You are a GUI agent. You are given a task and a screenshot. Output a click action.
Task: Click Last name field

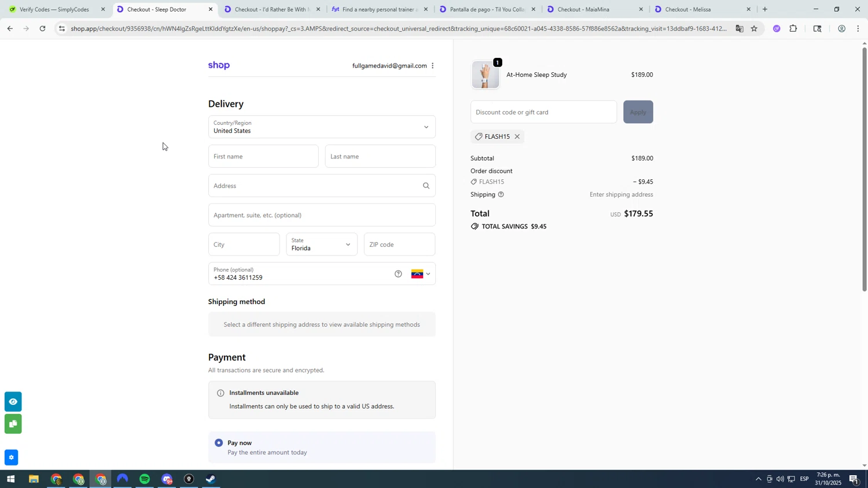380,156
